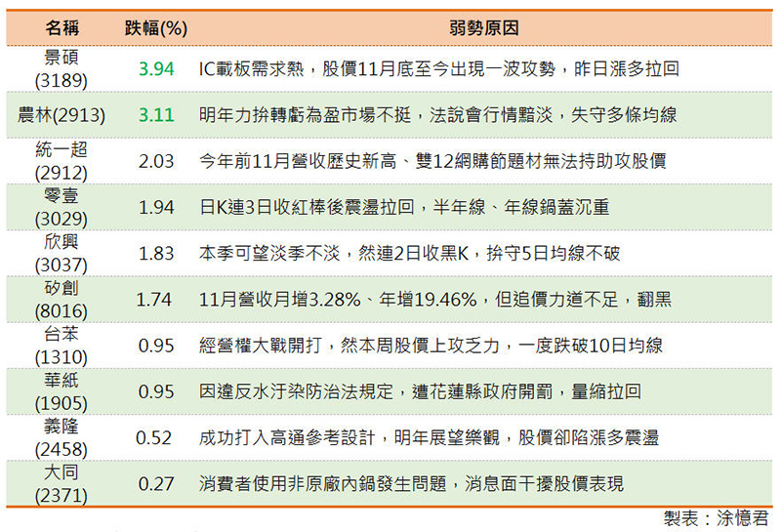Click reason text starting 日K連3日收紅棒

tap(404, 207)
